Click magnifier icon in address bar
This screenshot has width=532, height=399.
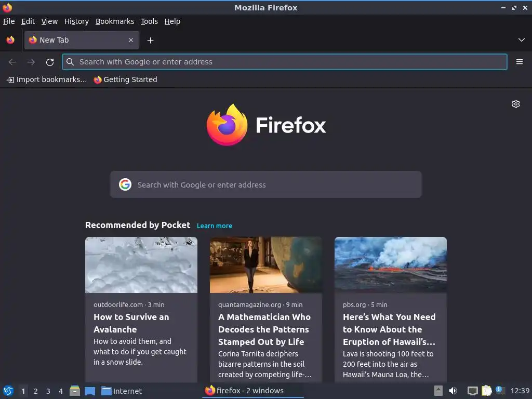[x=70, y=62]
